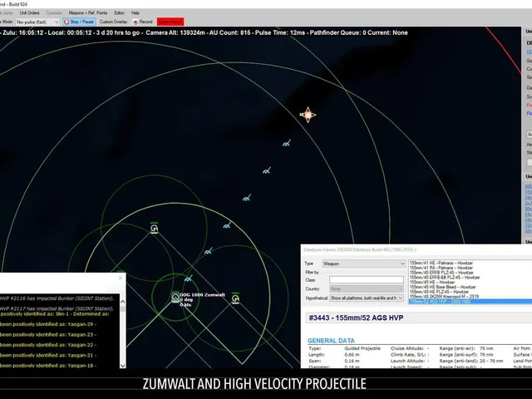This screenshot has height=399, width=532.
Task: Open the Hypothetical platforms dropdown
Action: [x=367, y=298]
